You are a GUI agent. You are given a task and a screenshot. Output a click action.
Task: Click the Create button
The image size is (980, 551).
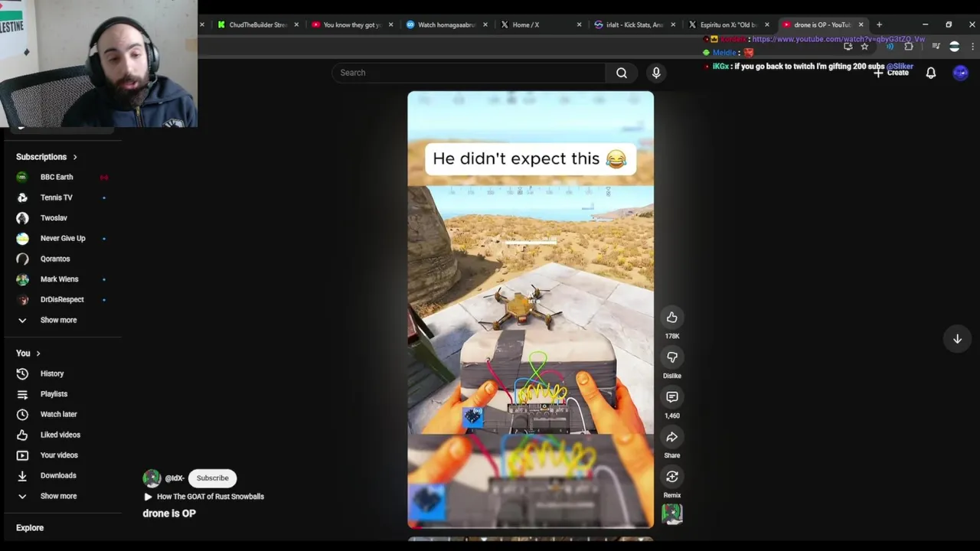pos(891,73)
